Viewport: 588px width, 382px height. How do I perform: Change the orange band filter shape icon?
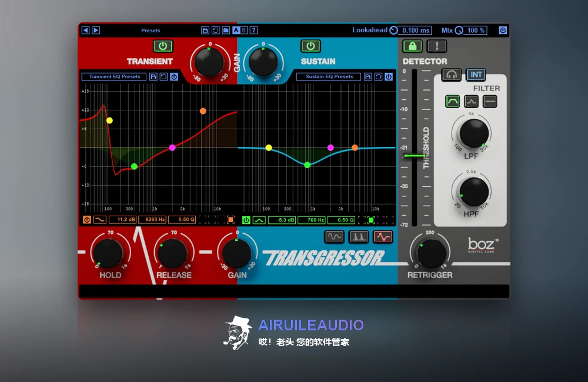(x=99, y=220)
